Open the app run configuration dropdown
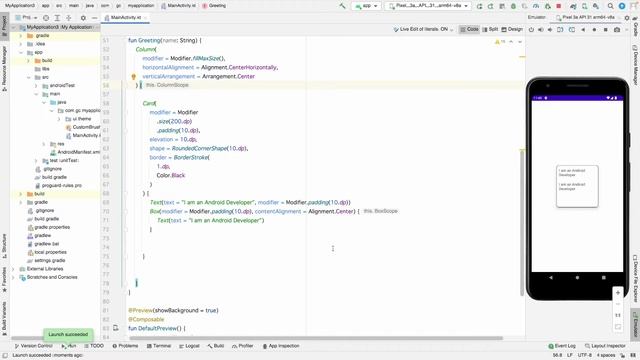Viewport: 640px width, 360px height. point(366,6)
